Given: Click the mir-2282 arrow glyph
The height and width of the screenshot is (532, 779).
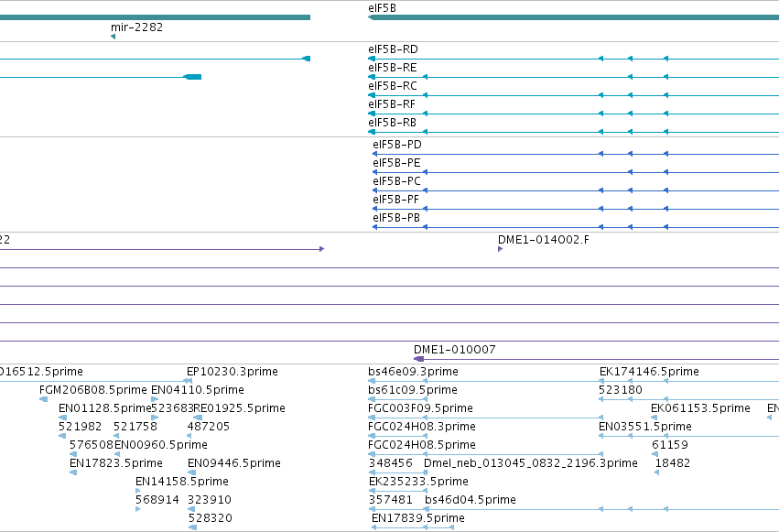Looking at the screenshot, I should (x=113, y=37).
